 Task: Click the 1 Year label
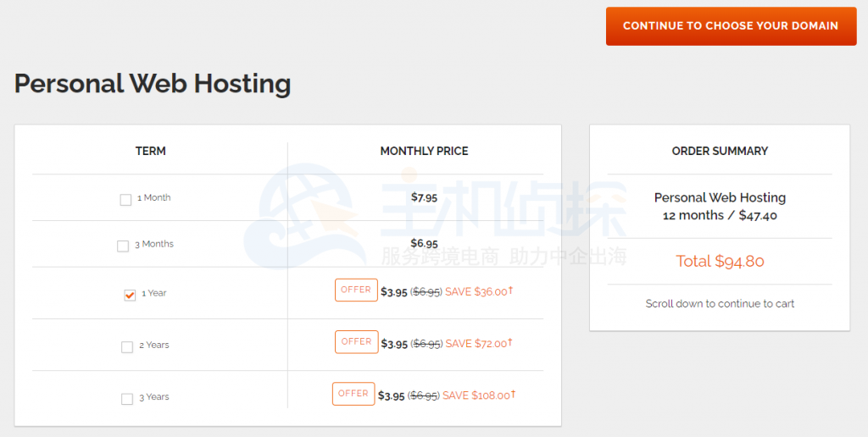[154, 293]
